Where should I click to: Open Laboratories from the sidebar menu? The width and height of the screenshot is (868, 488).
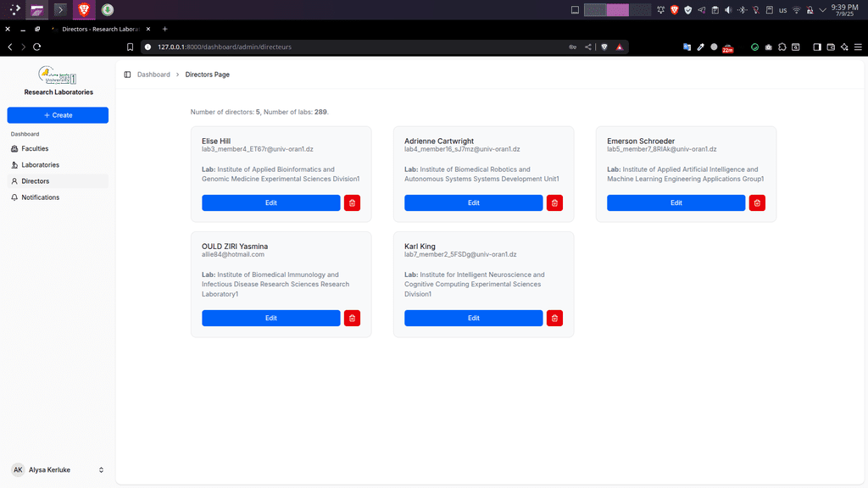(x=40, y=164)
